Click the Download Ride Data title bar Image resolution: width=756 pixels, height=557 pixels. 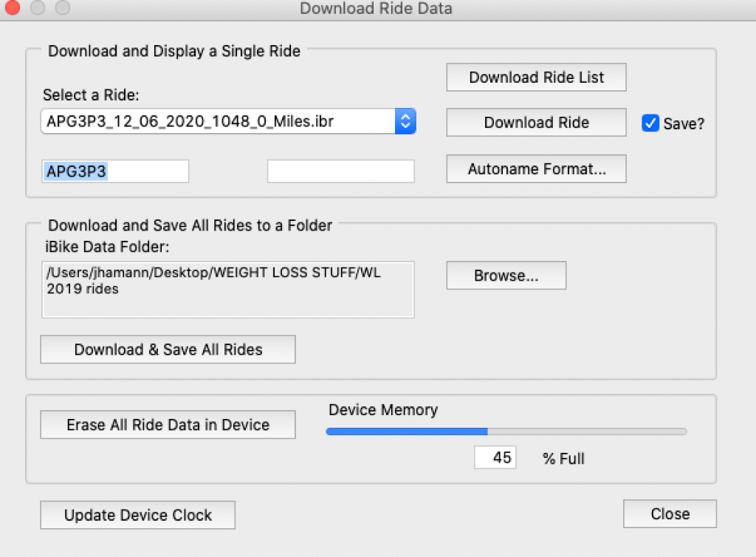coord(376,9)
